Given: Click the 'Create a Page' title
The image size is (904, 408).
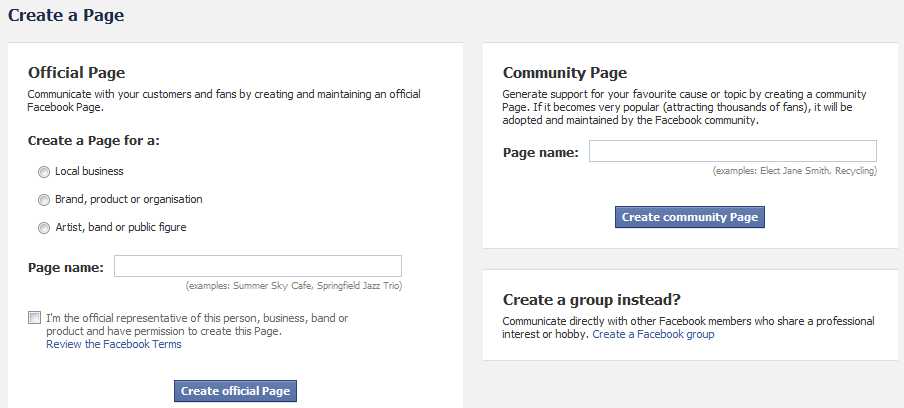Looking at the screenshot, I should 66,15.
